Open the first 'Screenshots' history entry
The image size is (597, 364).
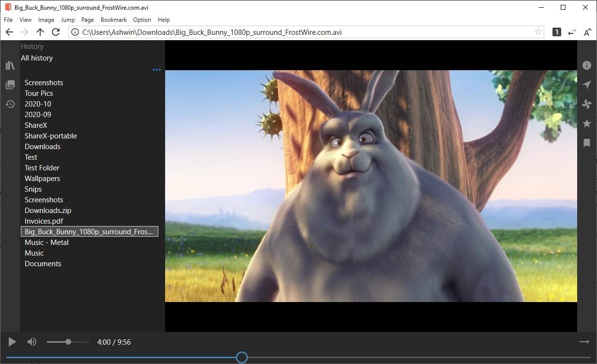point(44,83)
